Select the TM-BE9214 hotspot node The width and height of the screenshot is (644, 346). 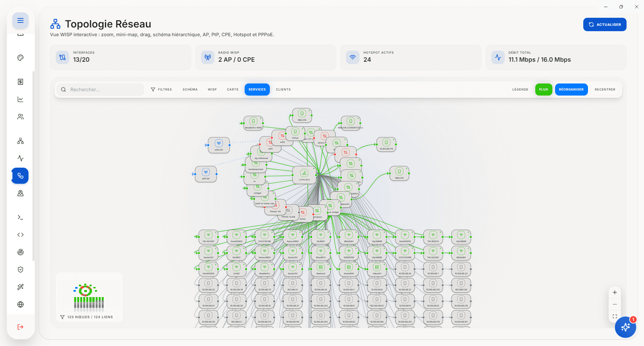(433, 237)
